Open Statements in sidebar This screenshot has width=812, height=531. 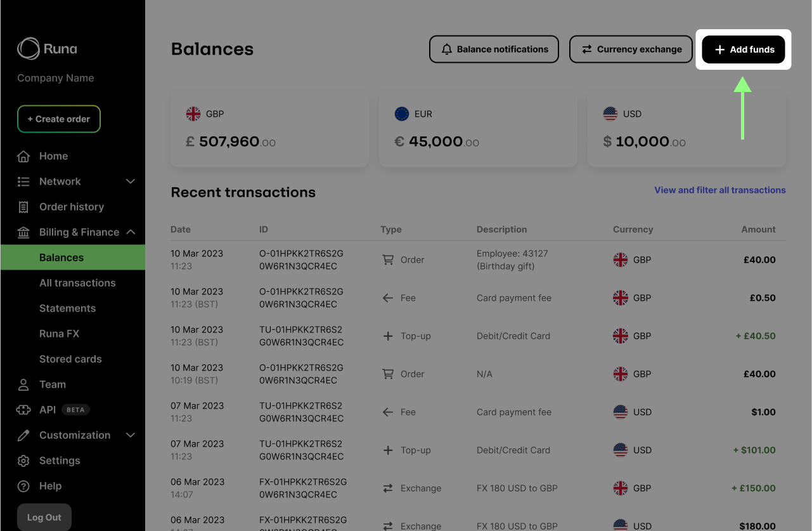click(67, 308)
